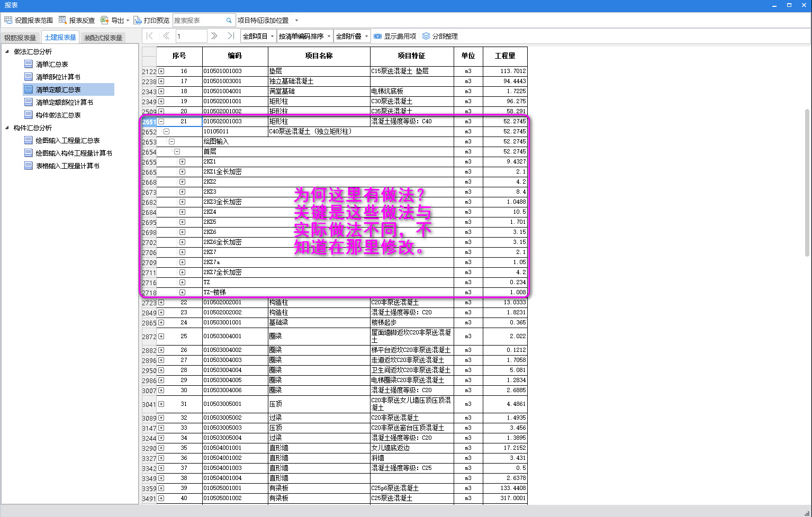Viewport: 812px width, 517px height.
Task: Open 表格输入工程量计算书 report
Action: coord(68,166)
